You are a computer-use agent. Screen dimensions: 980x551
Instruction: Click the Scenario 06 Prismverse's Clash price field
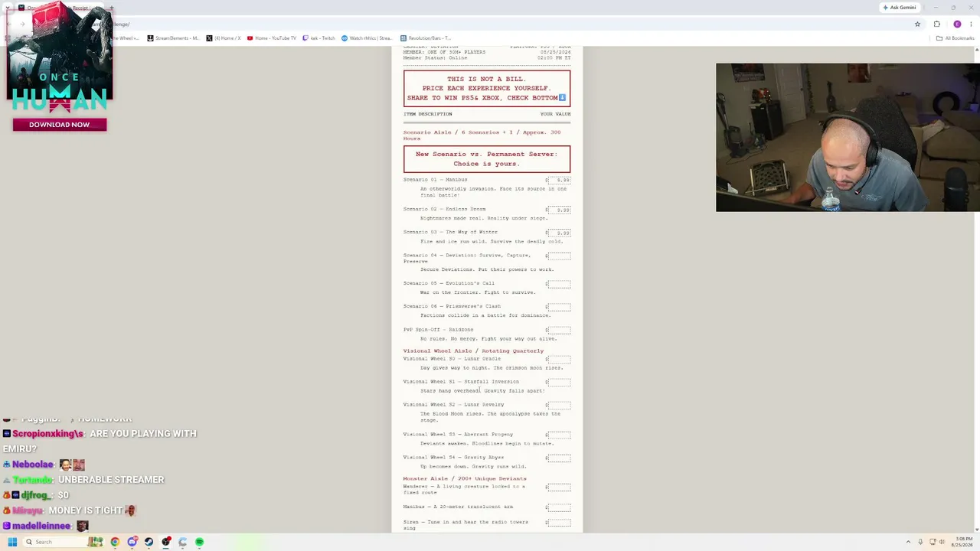[559, 307]
